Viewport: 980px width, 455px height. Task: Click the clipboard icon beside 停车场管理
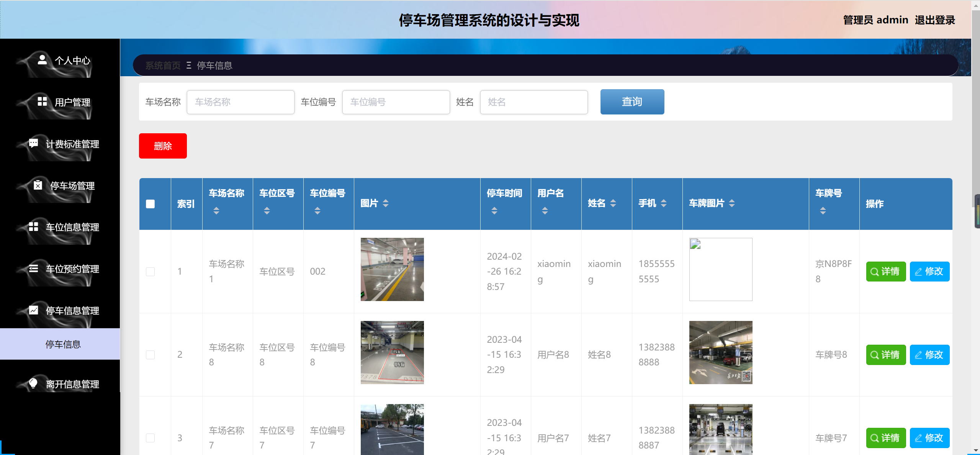click(38, 185)
